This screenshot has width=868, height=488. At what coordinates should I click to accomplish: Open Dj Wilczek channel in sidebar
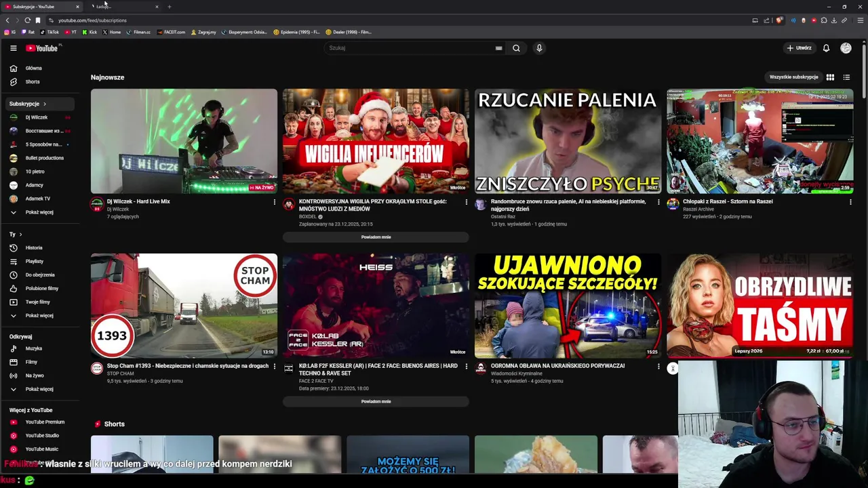click(39, 117)
